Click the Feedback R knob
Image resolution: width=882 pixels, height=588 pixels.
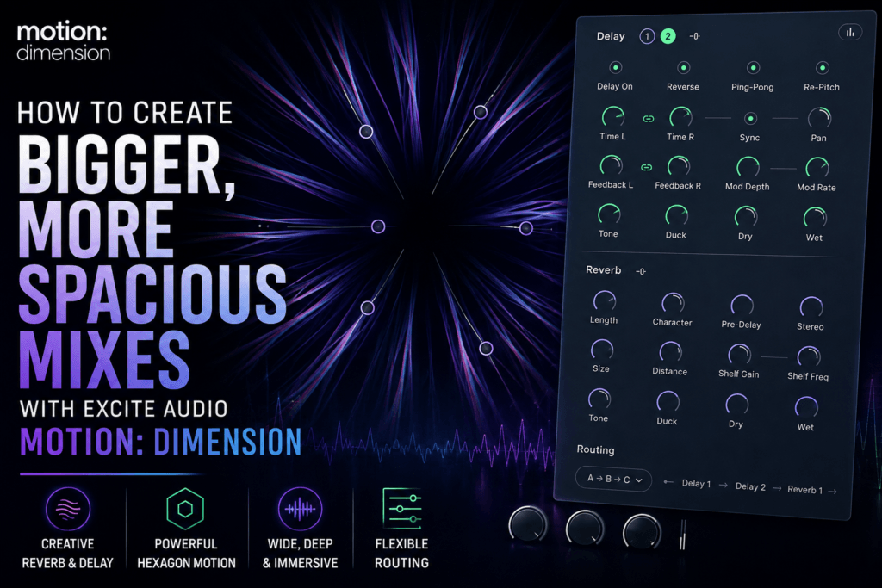(679, 166)
